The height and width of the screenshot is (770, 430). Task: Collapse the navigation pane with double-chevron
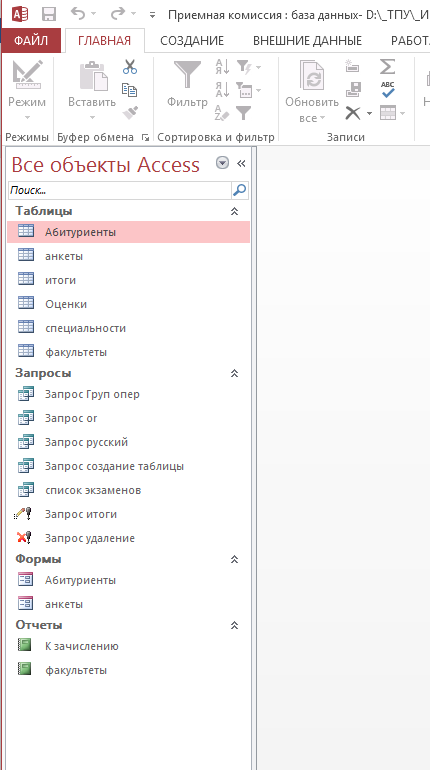241,164
